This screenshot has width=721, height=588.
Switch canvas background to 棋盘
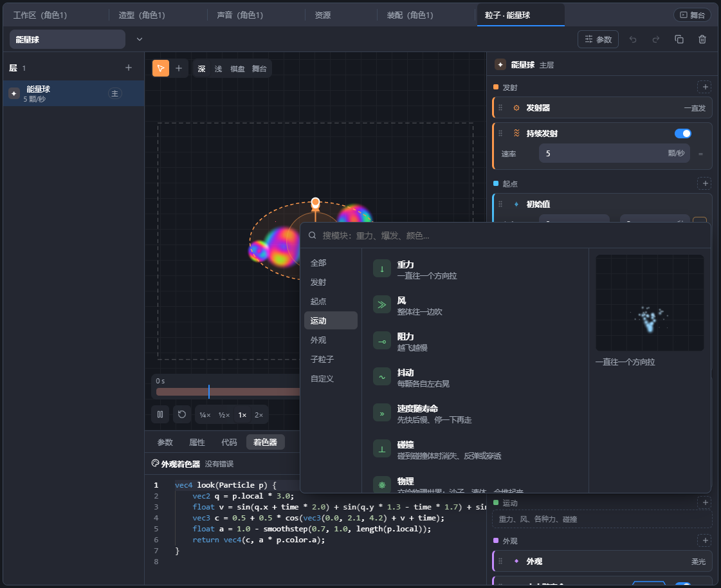click(237, 69)
